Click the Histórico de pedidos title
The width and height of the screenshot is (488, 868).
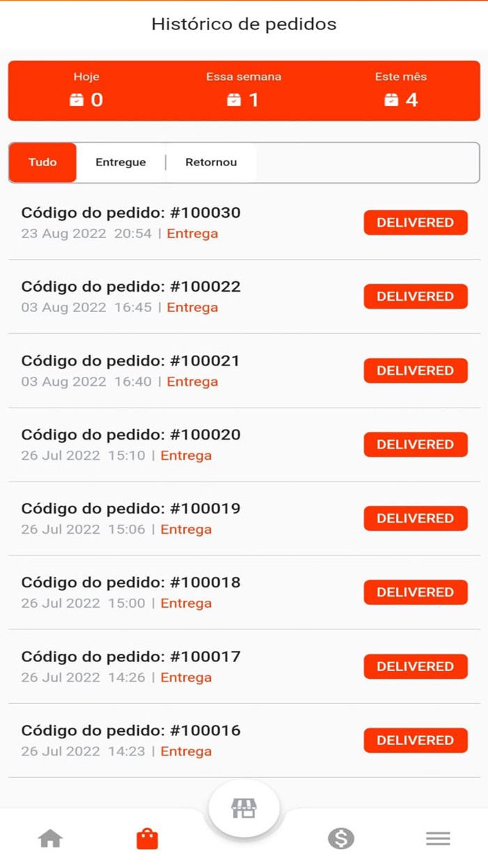(x=244, y=24)
